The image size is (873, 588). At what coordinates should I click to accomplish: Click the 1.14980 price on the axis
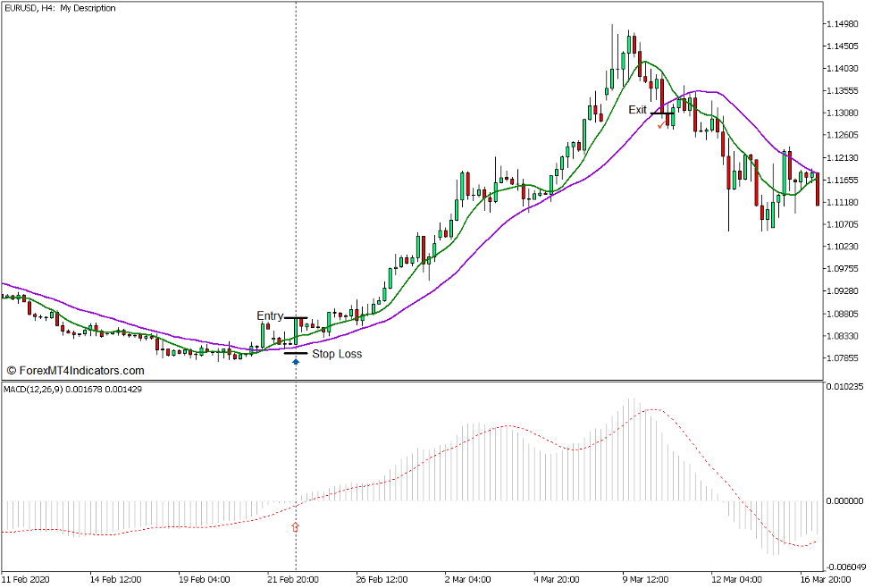tap(843, 24)
